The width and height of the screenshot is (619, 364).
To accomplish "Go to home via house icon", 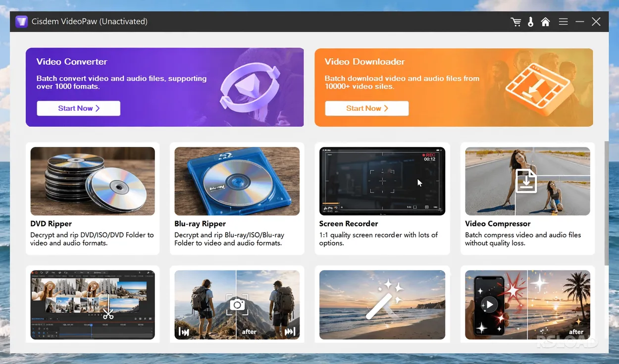I will 546,22.
